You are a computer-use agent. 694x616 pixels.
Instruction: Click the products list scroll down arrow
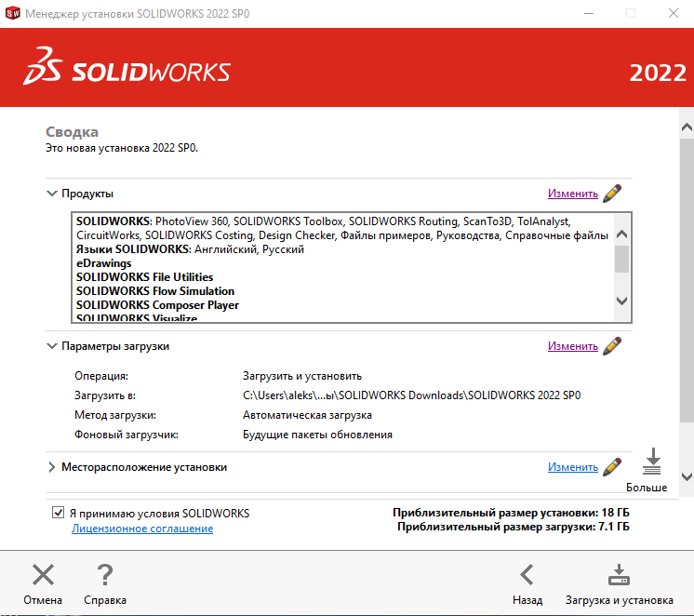tap(621, 301)
